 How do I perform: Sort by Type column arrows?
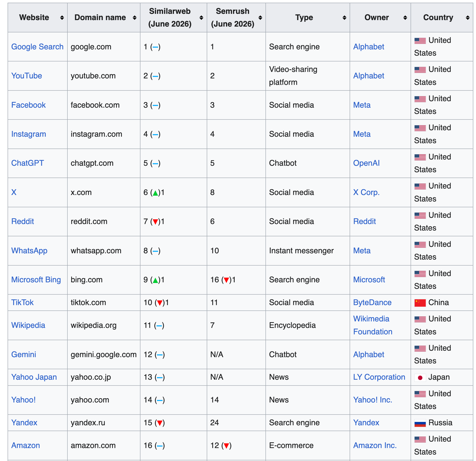pyautogui.click(x=344, y=17)
